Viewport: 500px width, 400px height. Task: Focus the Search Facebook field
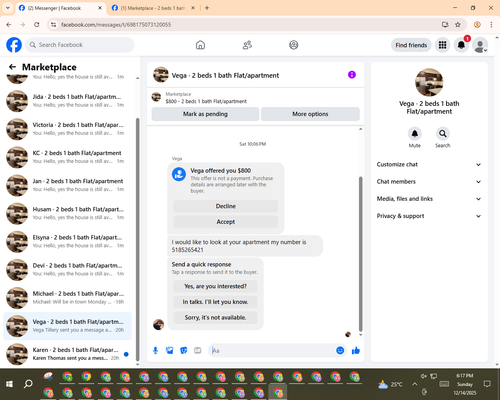coord(80,45)
